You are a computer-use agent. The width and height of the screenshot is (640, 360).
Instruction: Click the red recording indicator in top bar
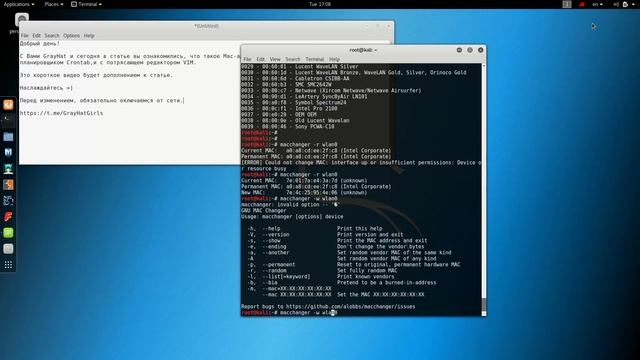582,4
